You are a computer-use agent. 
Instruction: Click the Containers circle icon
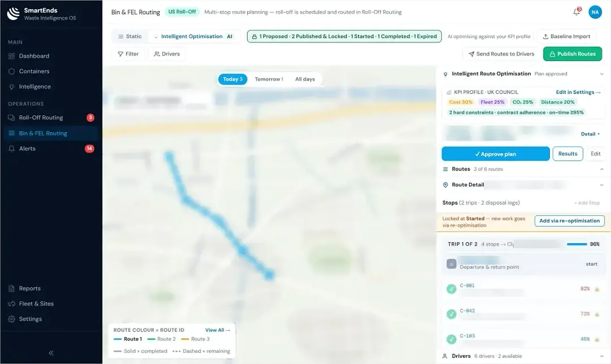[x=11, y=71]
